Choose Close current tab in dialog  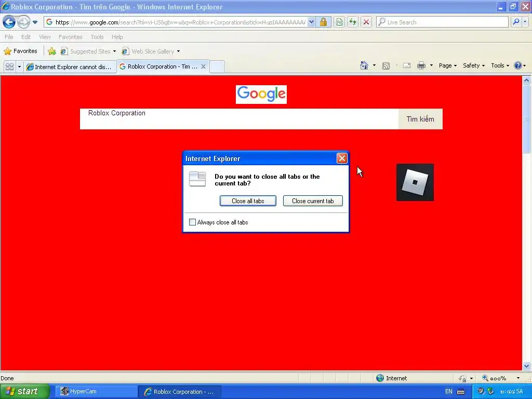tap(313, 201)
